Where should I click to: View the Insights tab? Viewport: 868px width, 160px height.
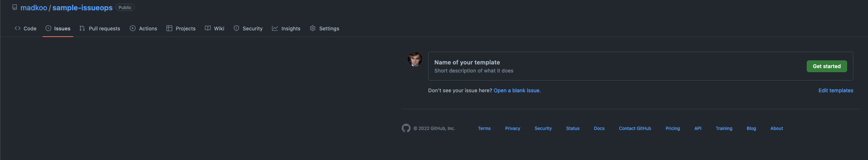point(286,29)
